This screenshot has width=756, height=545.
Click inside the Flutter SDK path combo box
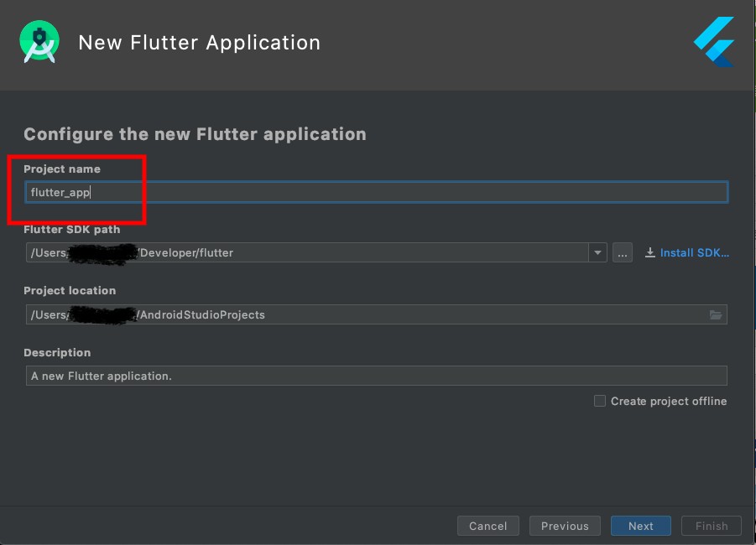point(307,252)
